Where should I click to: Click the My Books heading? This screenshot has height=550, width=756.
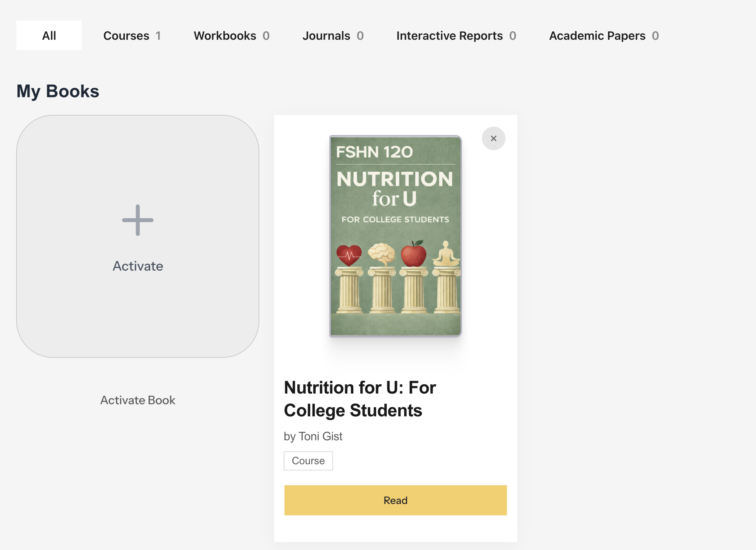[57, 91]
